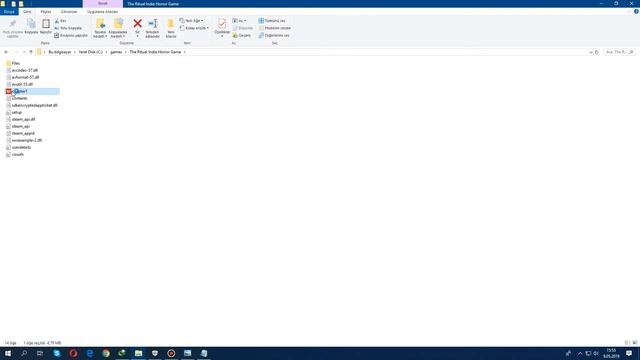Image resolution: width=640 pixels, height=360 pixels.
Task: Open the Özellikler properties icon
Action: [x=222, y=24]
